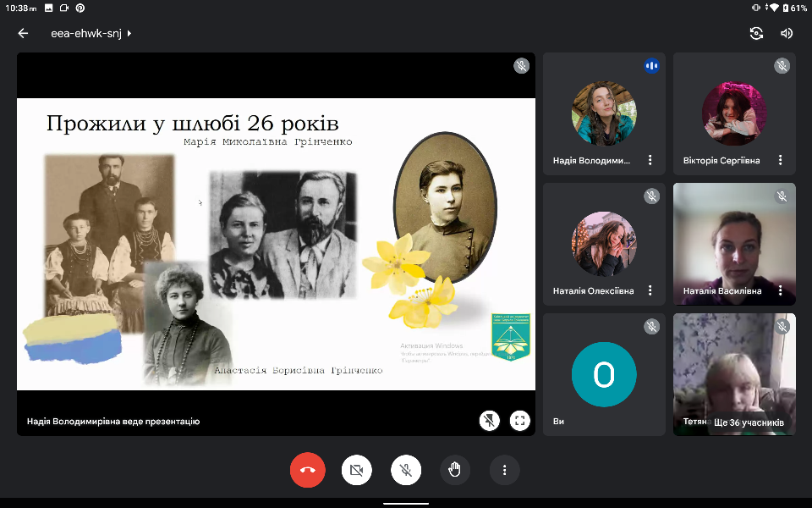
Task: Open fullscreen view of the presentation
Action: pyautogui.click(x=519, y=421)
